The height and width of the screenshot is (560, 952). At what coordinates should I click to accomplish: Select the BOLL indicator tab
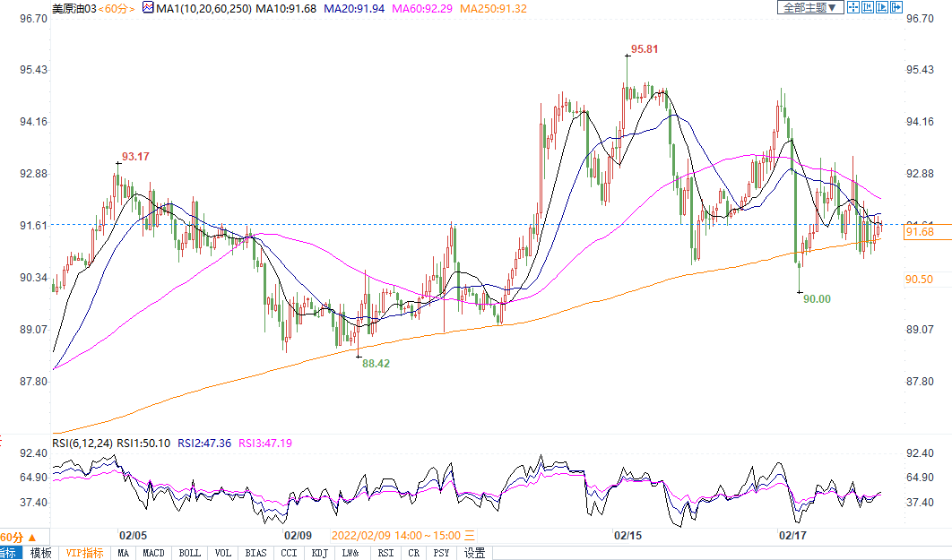(189, 553)
